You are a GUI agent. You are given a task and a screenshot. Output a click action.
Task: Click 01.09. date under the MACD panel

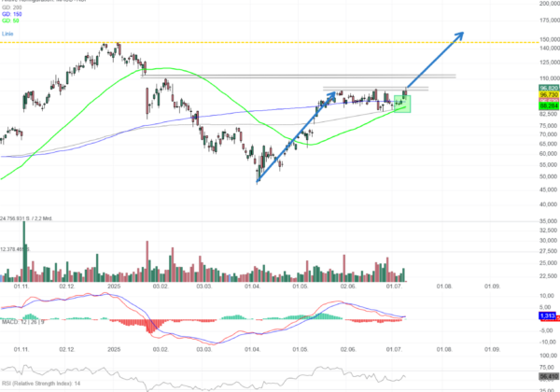coord(492,349)
